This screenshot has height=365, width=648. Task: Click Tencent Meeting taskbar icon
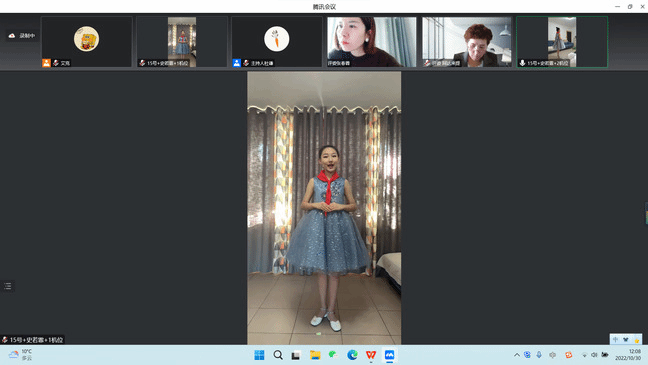coord(389,355)
